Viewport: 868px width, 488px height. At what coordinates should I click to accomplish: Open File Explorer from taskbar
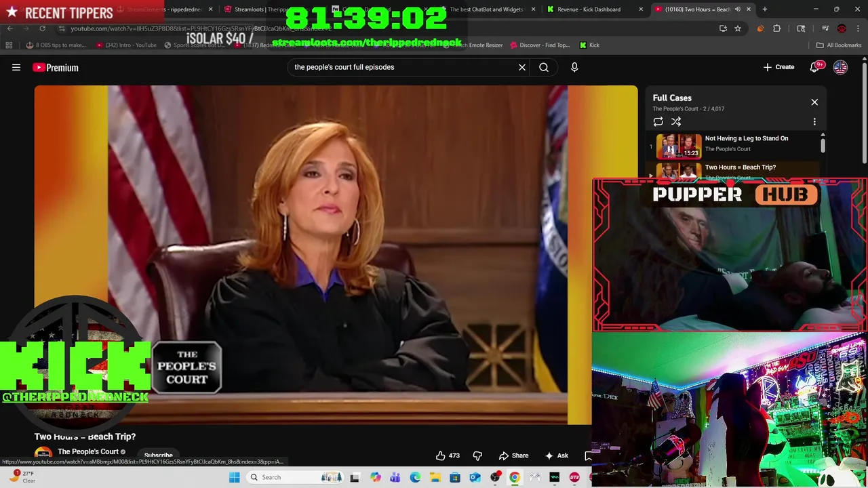(435, 477)
